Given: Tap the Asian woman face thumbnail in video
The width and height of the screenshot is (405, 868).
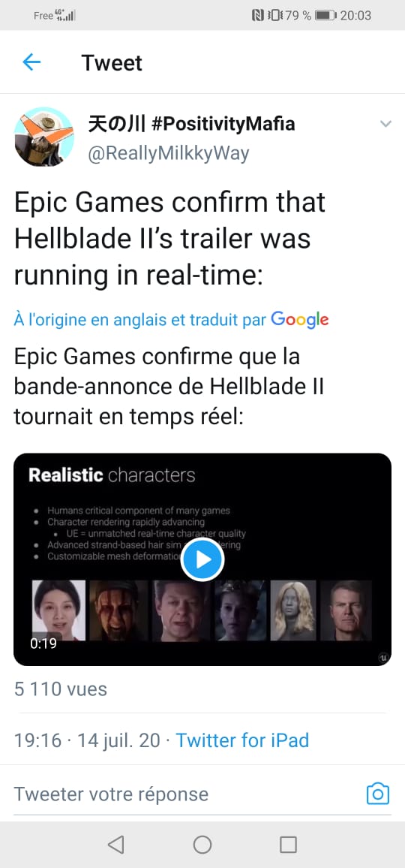Looking at the screenshot, I should coord(58,610).
